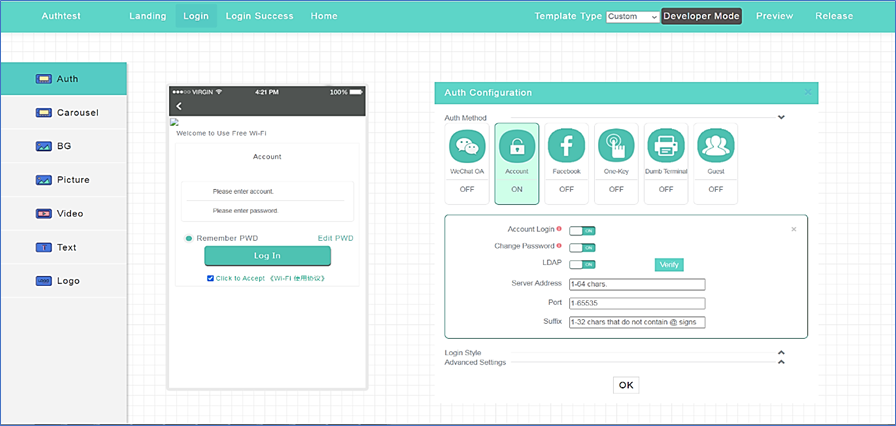896x426 pixels.
Task: Click the Please enter account field
Action: (267, 191)
